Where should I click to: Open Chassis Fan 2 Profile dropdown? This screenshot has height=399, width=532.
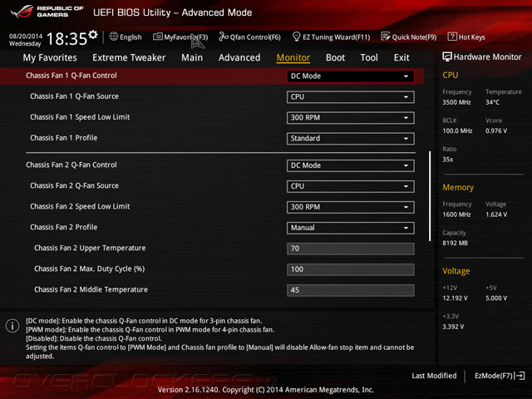point(351,228)
